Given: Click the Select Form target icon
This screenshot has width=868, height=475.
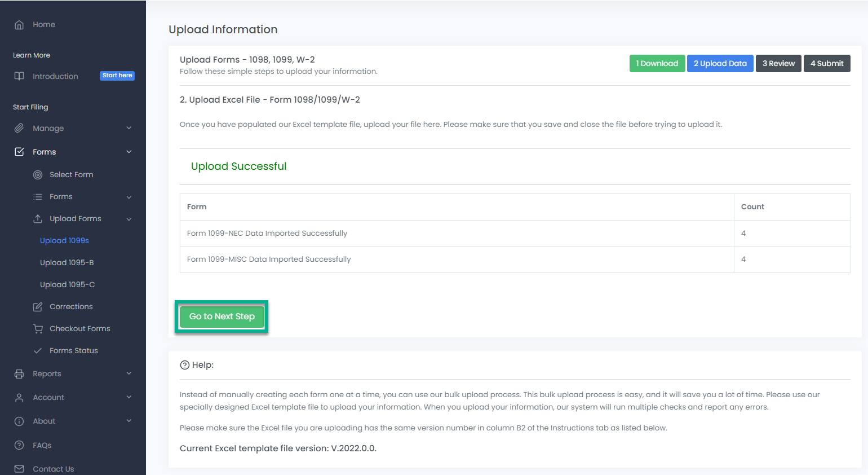Looking at the screenshot, I should point(38,175).
